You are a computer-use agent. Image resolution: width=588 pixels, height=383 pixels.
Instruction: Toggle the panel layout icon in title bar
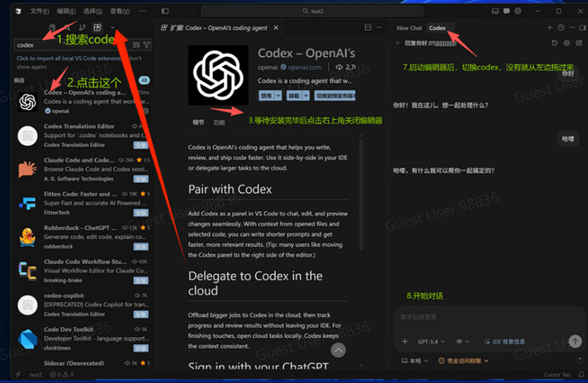point(495,11)
